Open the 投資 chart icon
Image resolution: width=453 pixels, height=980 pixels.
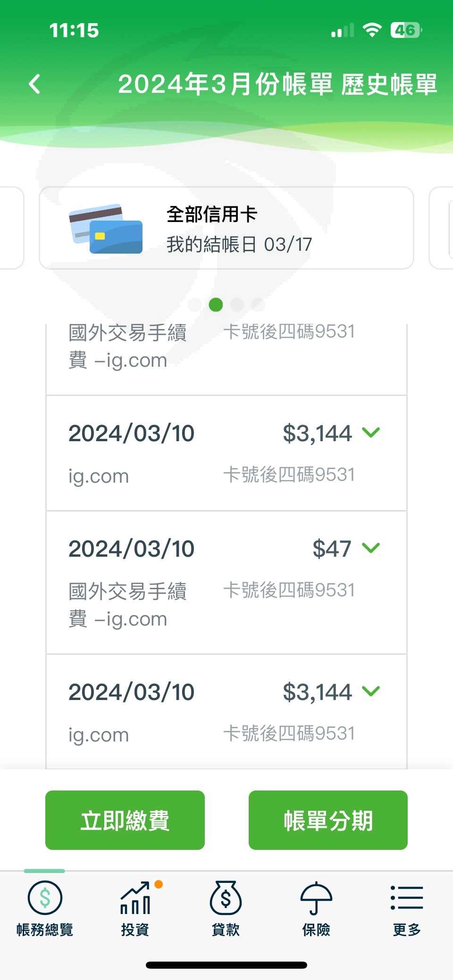(135, 898)
